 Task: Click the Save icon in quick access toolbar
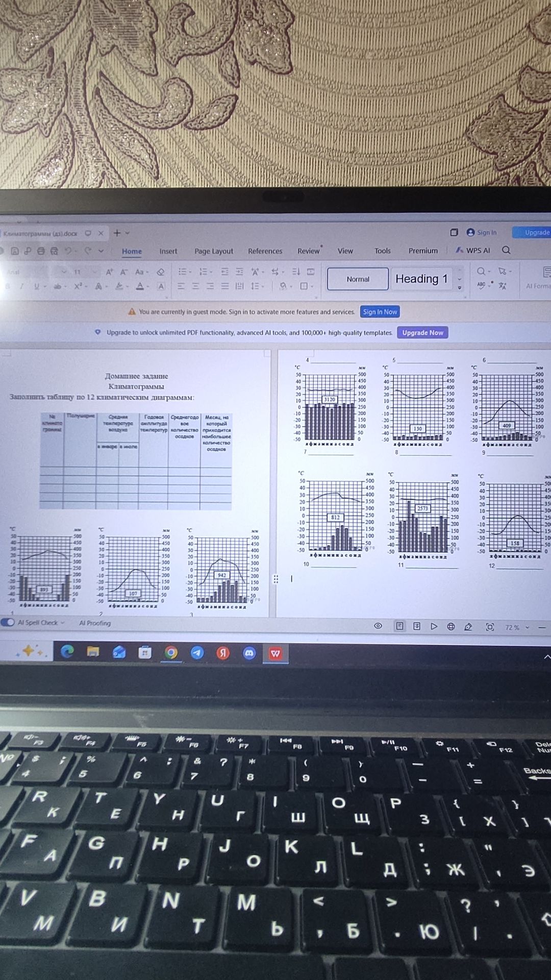[x=15, y=251]
